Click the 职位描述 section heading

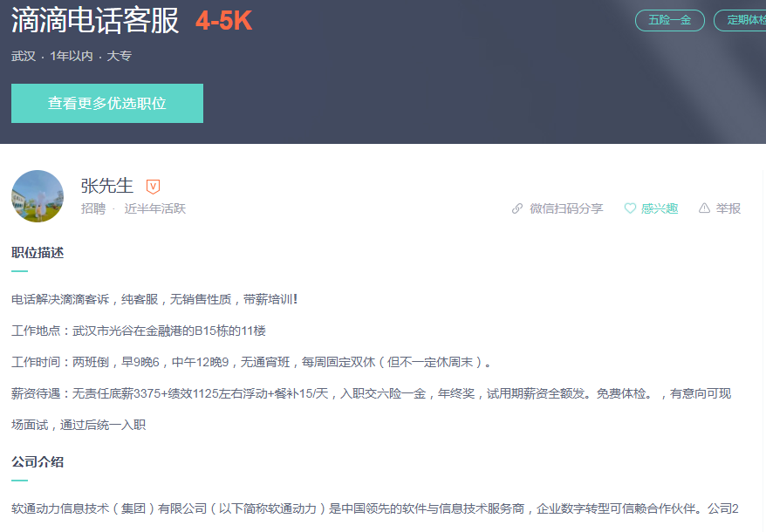tap(38, 253)
